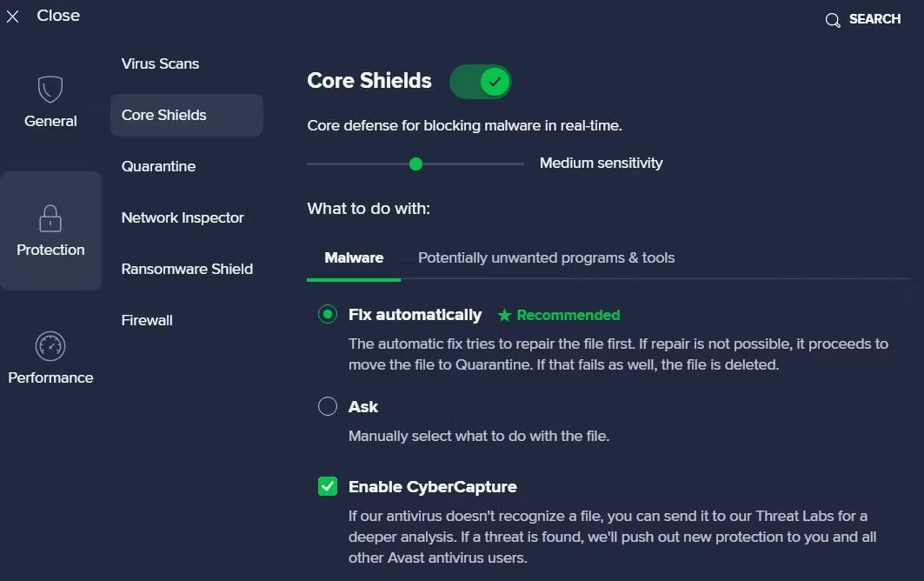Viewport: 924px width, 581px height.
Task: Turn off the Core Shields toggle
Action: [x=481, y=82]
